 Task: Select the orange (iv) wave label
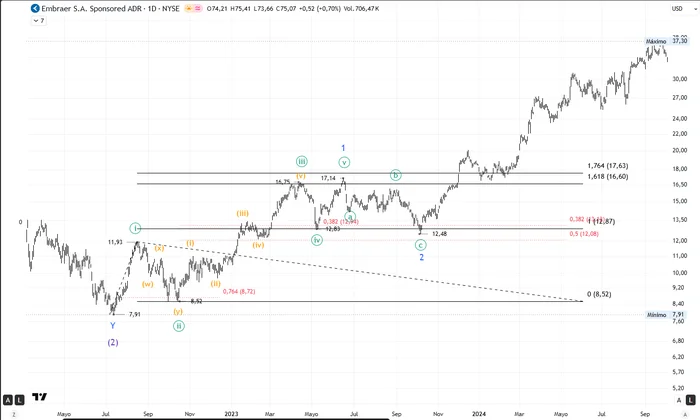coord(258,245)
